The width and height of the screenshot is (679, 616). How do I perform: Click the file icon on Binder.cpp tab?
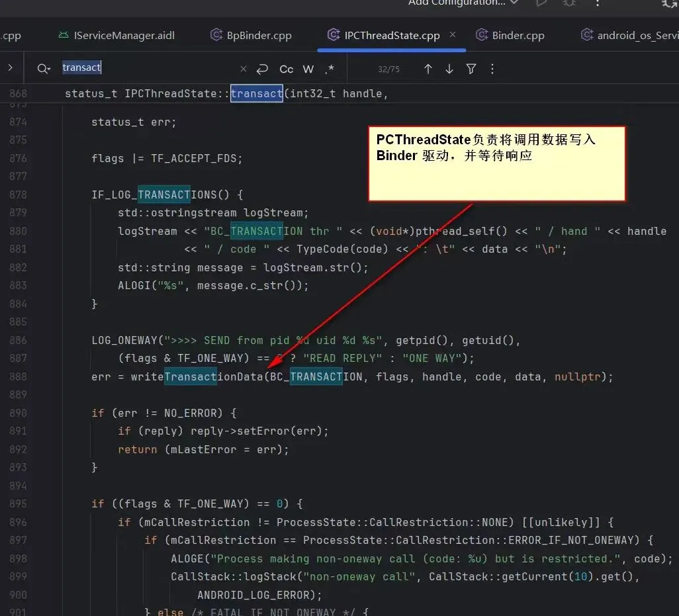pos(482,34)
